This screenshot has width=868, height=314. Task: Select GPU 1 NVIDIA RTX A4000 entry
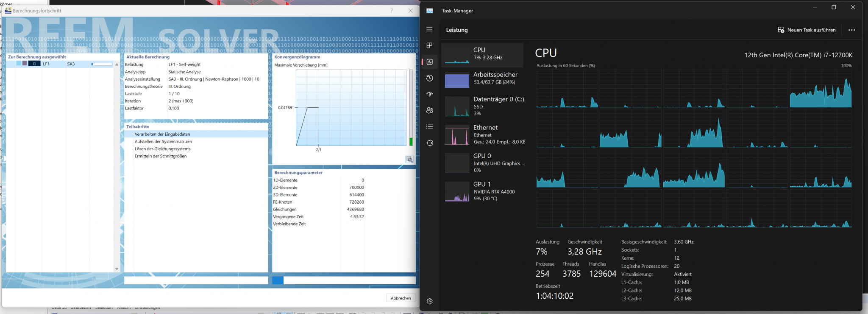coord(482,191)
